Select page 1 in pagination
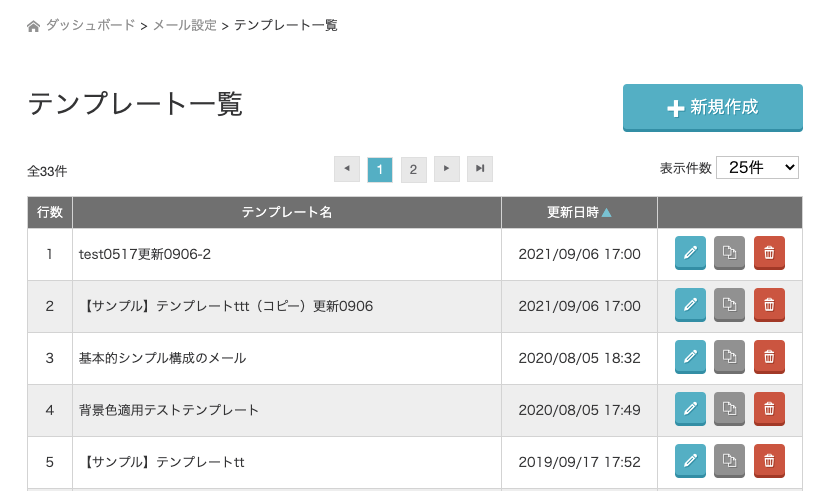This screenshot has height=491, width=825. tap(380, 169)
